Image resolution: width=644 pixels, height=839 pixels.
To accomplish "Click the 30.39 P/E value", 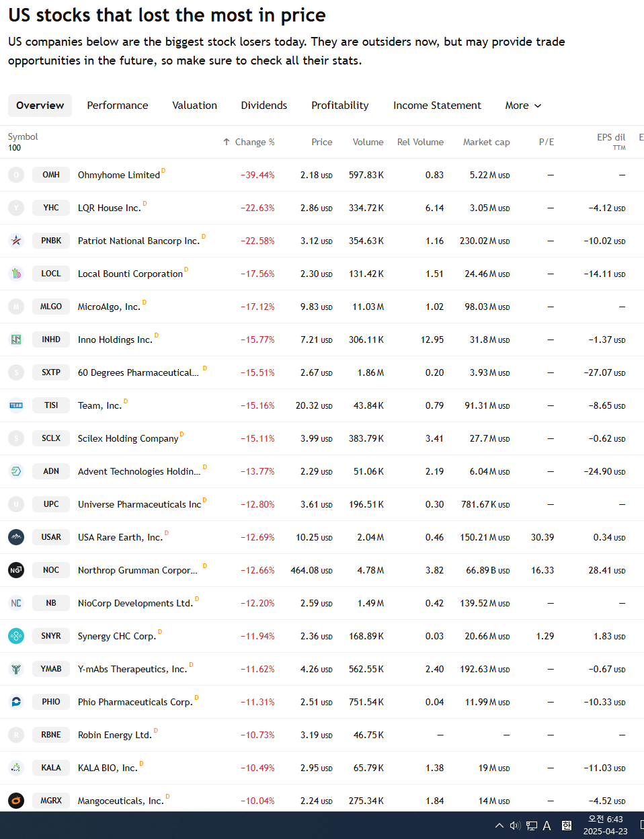I will 542,537.
